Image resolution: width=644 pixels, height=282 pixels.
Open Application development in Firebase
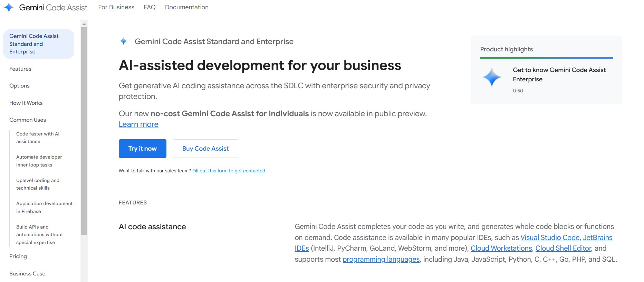click(44, 208)
